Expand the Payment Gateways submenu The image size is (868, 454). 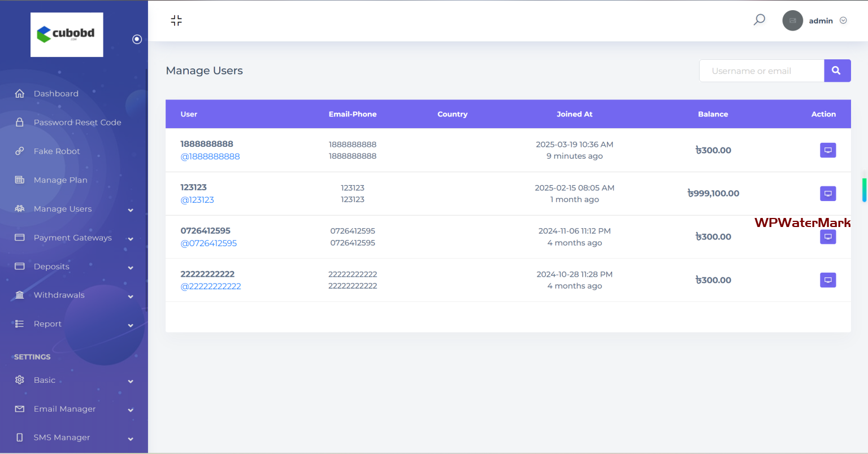[131, 239]
